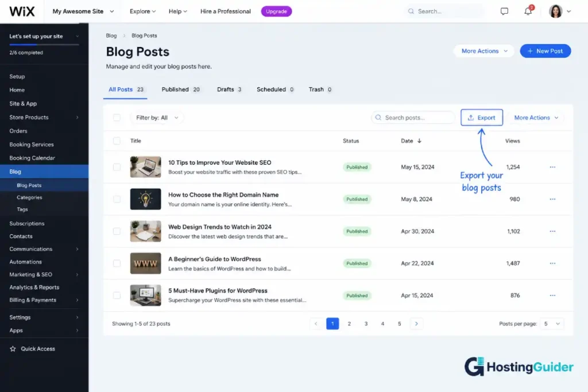Go to page 2

(x=349, y=324)
